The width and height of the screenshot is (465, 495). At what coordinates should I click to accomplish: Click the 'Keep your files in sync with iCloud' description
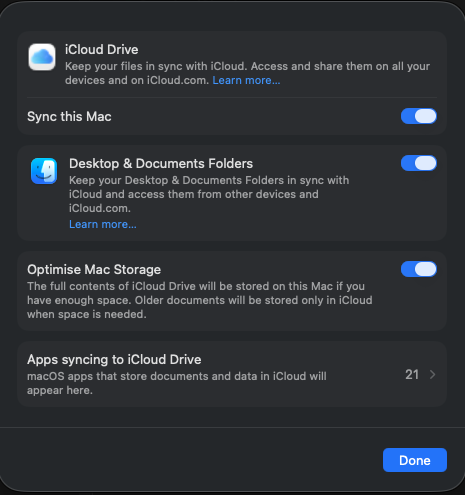247,73
